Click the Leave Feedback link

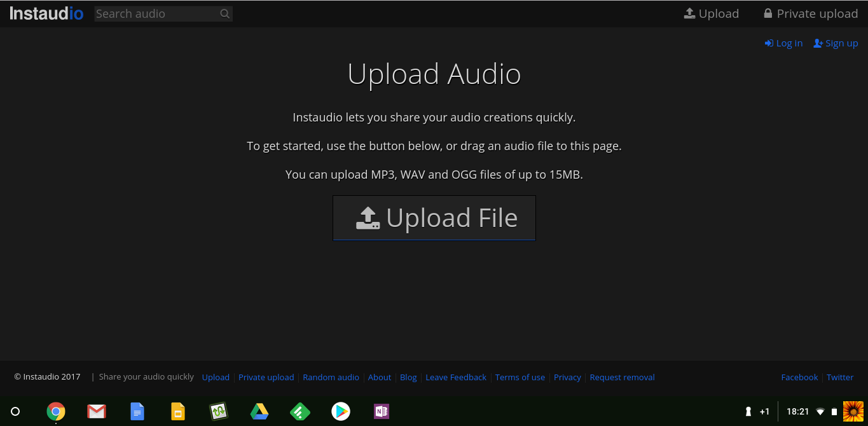[456, 377]
